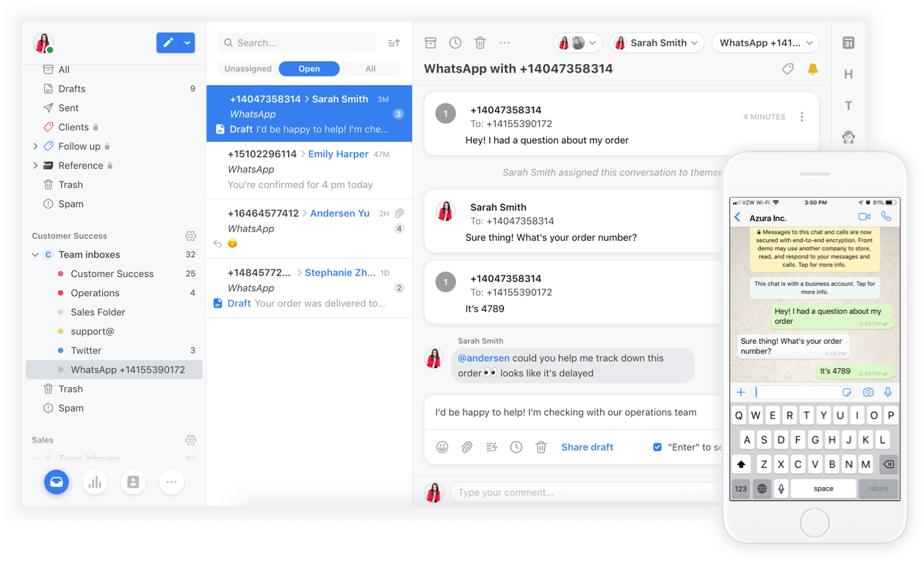Open analytics via the bar chart icon
This screenshot has height=562, width=924.
(x=95, y=482)
